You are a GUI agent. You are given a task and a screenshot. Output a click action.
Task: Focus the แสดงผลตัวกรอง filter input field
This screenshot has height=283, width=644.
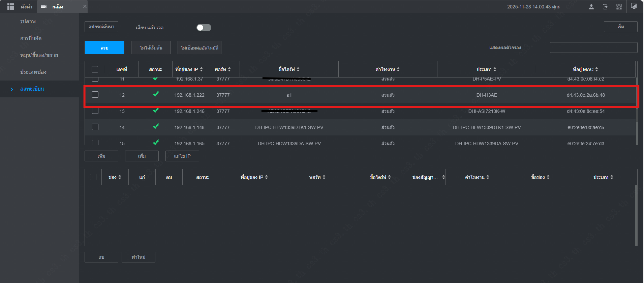(594, 48)
